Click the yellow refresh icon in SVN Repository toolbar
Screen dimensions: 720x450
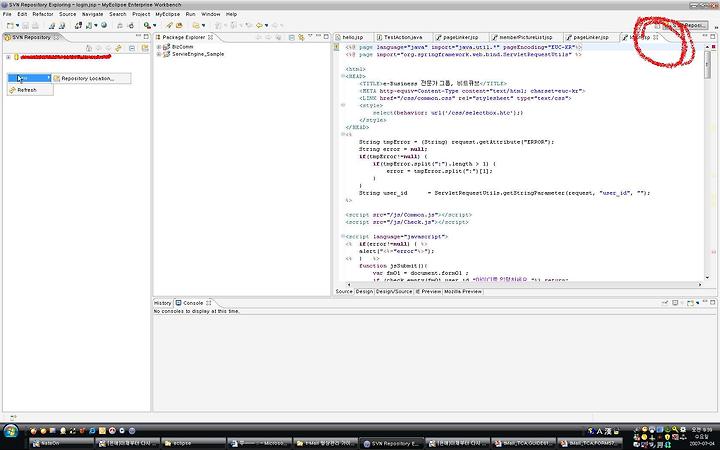(x=118, y=48)
